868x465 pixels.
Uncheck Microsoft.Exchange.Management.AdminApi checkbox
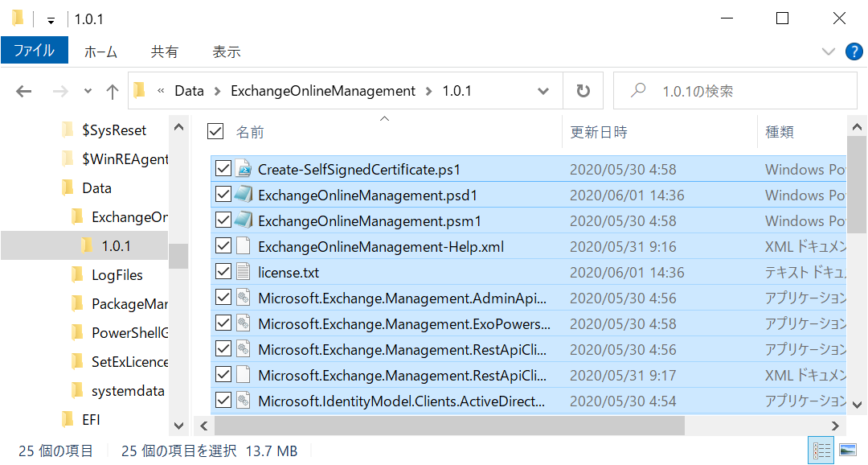(x=223, y=298)
